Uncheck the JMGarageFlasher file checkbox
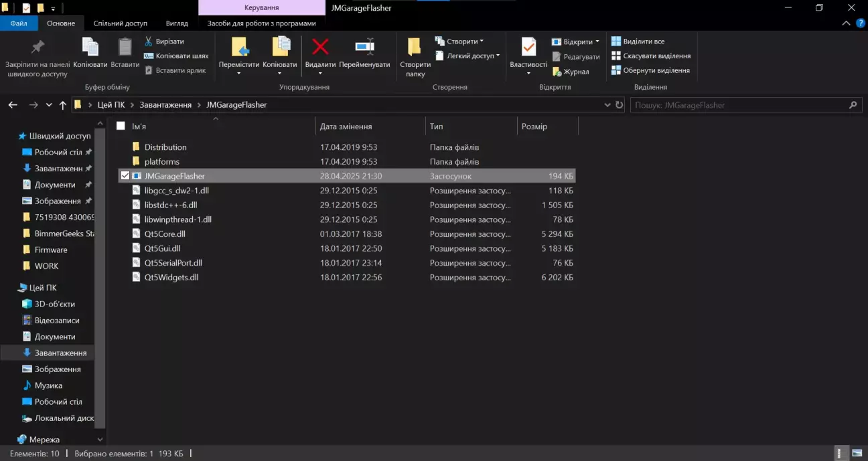Viewport: 868px width, 461px height. [125, 176]
